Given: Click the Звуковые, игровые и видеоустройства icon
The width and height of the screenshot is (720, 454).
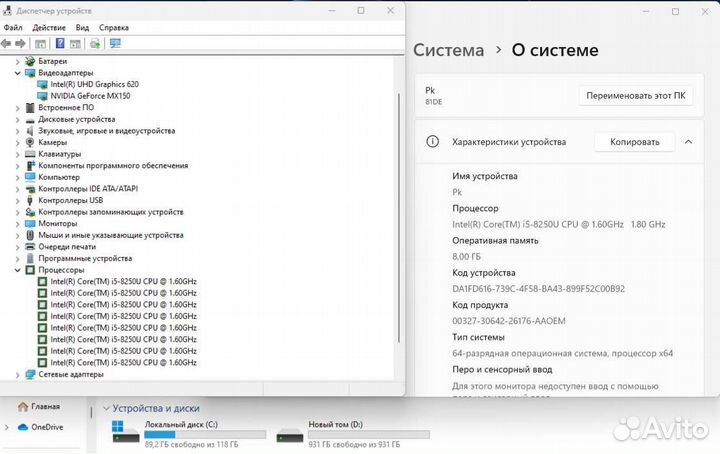Looking at the screenshot, I should coord(30,131).
